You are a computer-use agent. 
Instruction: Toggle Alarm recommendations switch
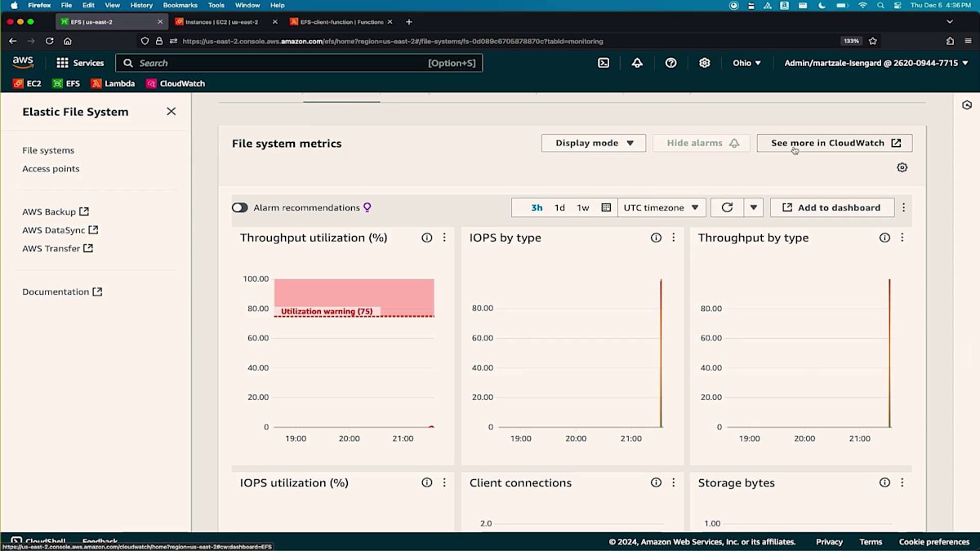coord(239,207)
